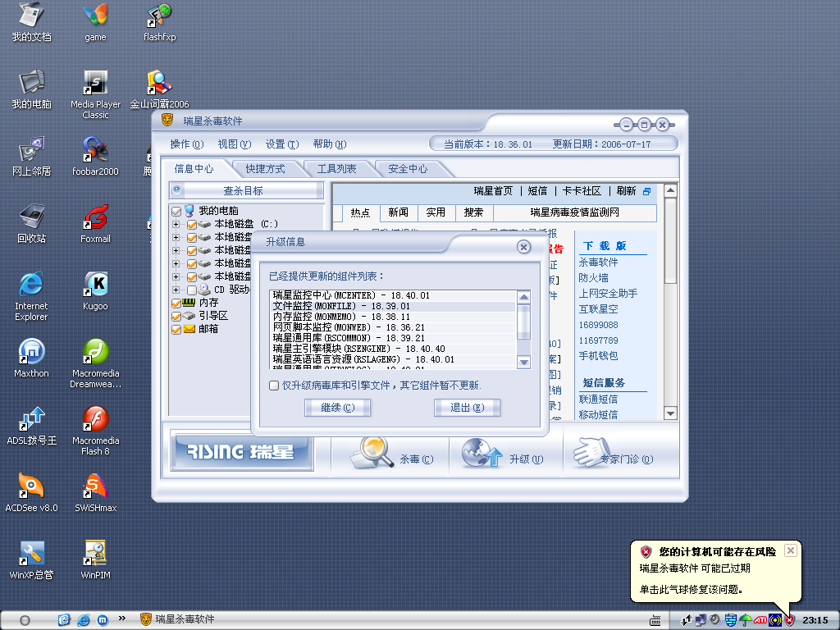Close the 升级信息 dialog

(523, 246)
